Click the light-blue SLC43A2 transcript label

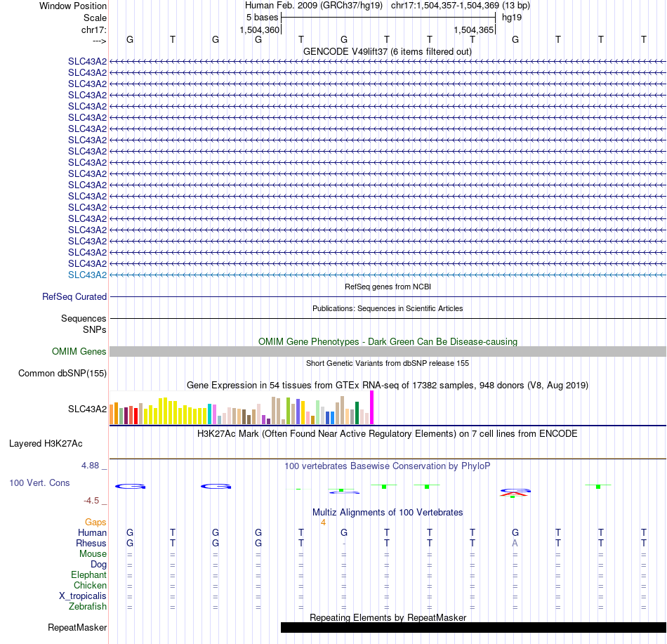point(87,275)
